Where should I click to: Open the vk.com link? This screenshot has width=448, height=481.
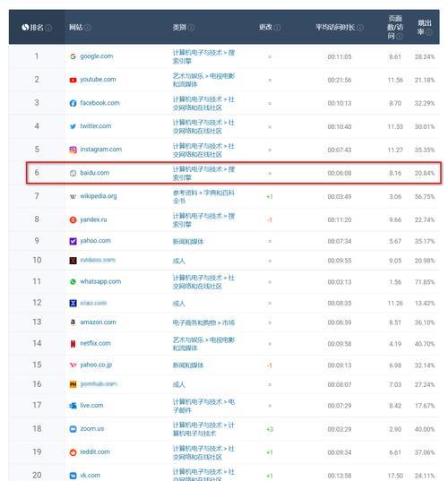tap(90, 476)
